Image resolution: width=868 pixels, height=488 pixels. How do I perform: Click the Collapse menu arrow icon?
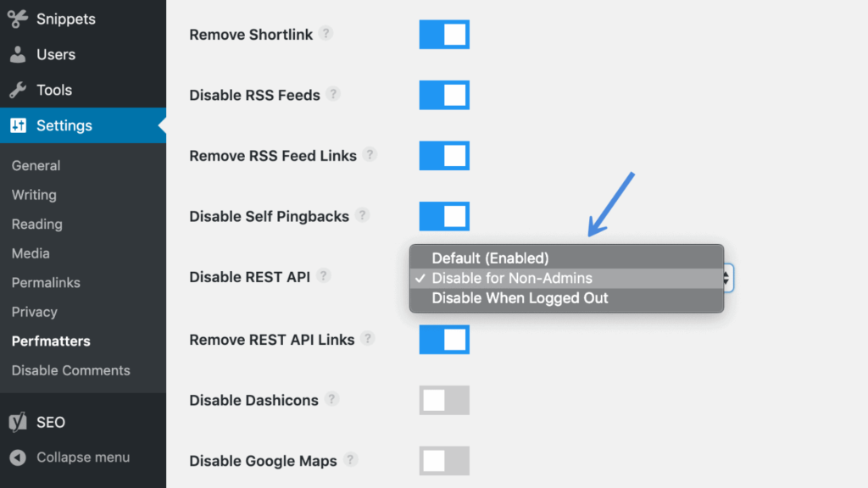(18, 457)
